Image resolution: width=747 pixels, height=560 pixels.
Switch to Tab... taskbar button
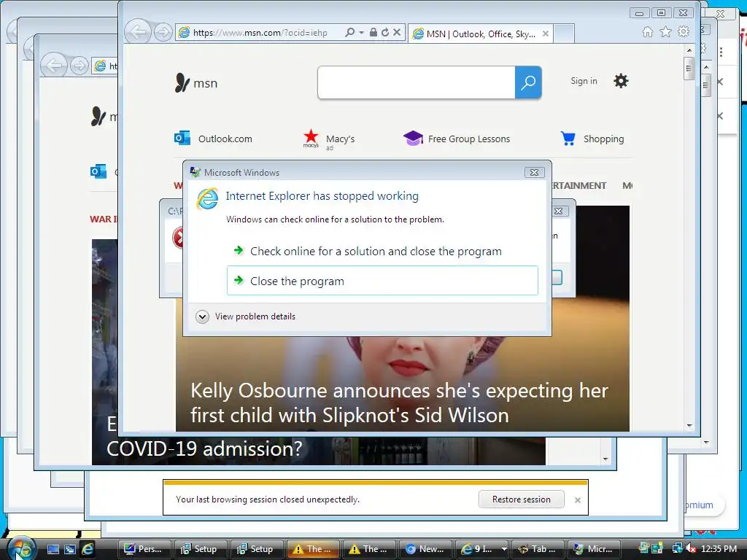(538, 549)
